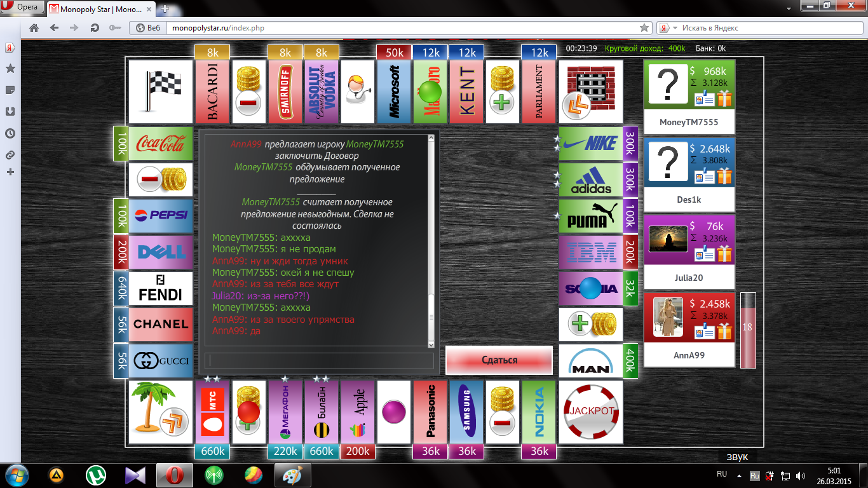Click the Yandex search field

[769, 28]
